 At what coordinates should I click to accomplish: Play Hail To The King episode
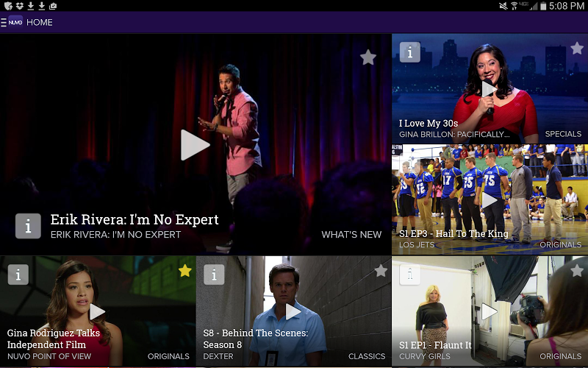[489, 199]
